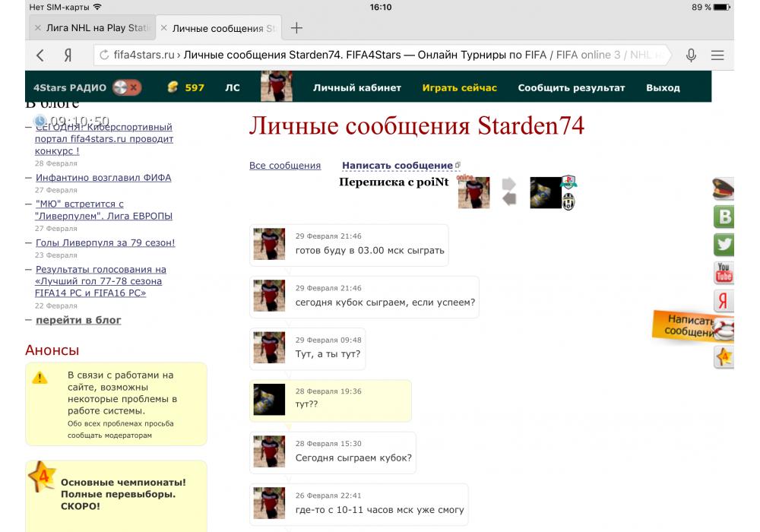Open 'Личный кабинет' in the top menu
Screen dimensions: 760x532
356,87
